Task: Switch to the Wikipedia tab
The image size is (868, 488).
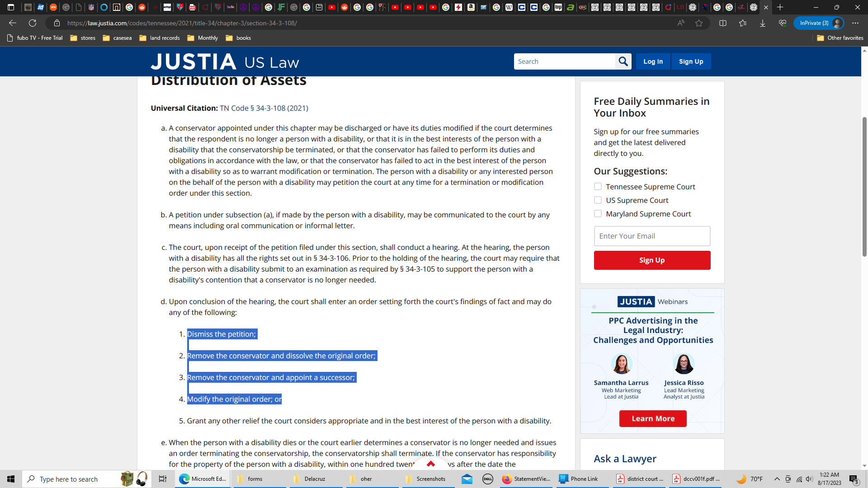Action: coord(509,7)
